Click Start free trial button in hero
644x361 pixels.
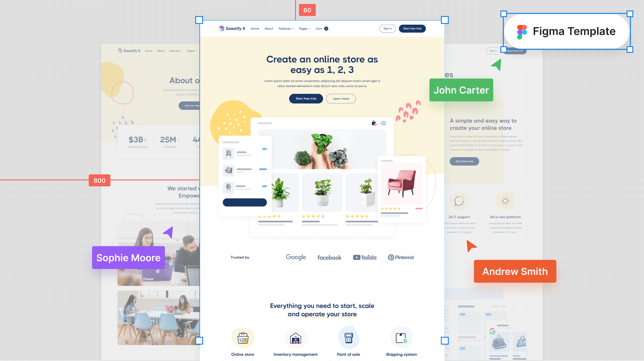point(306,99)
